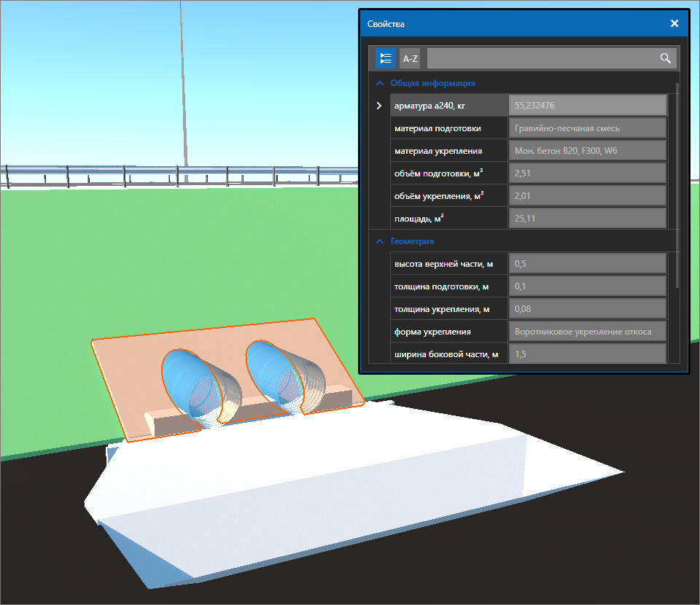Select the толщина подготовки label
The image size is (700, 605).
point(441,286)
